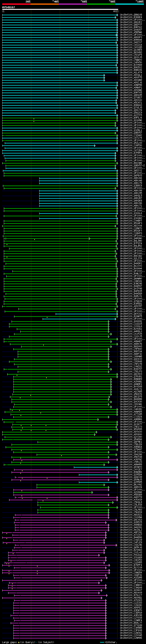This screenshot has width=146, height=644.
Task: Click the UniRef100_C6SZ14 label
Action: coord(131,45)
